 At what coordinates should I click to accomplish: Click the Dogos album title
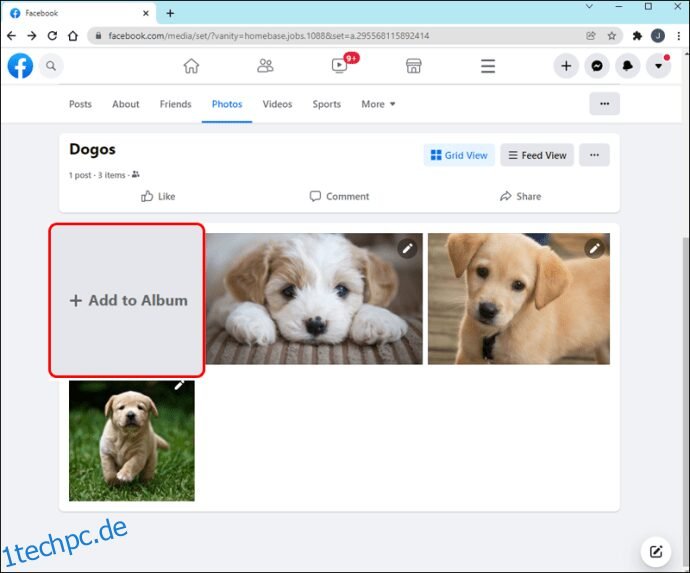click(x=92, y=149)
